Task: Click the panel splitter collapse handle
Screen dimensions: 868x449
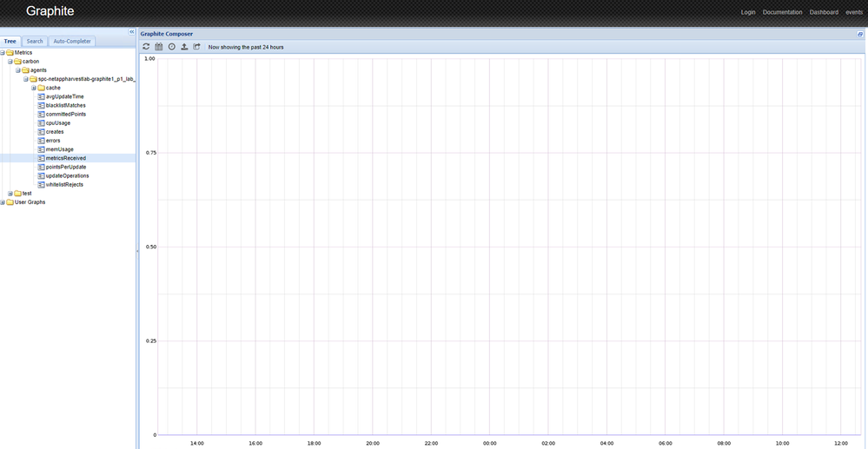Action: [x=136, y=251]
